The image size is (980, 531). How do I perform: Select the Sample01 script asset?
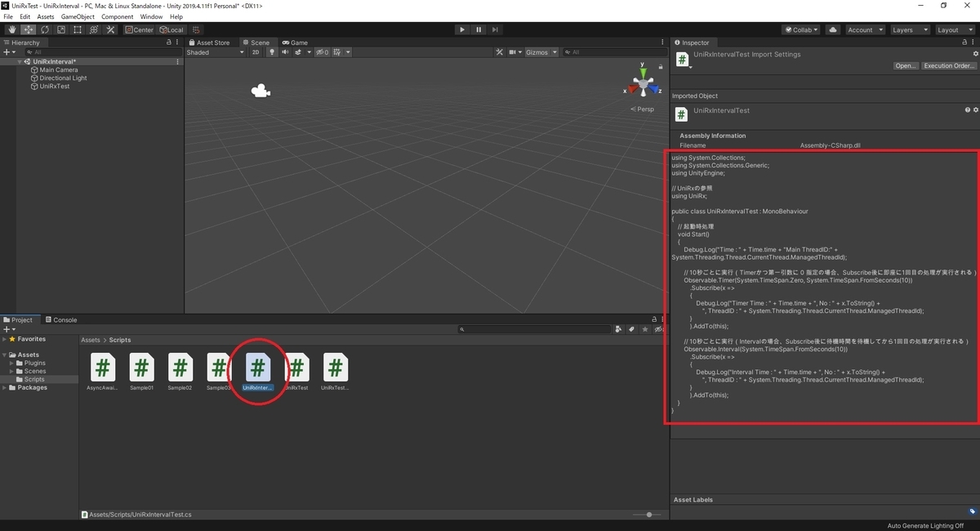pyautogui.click(x=141, y=372)
